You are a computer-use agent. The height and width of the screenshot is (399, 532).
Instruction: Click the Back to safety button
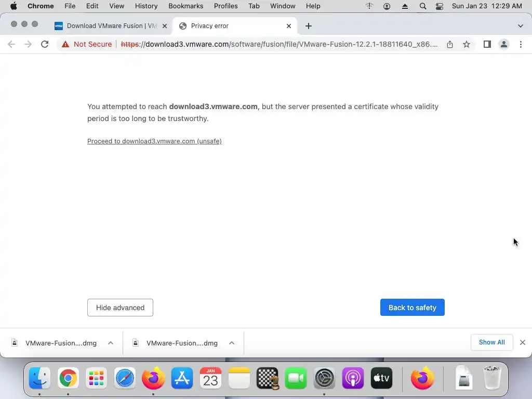point(412,308)
